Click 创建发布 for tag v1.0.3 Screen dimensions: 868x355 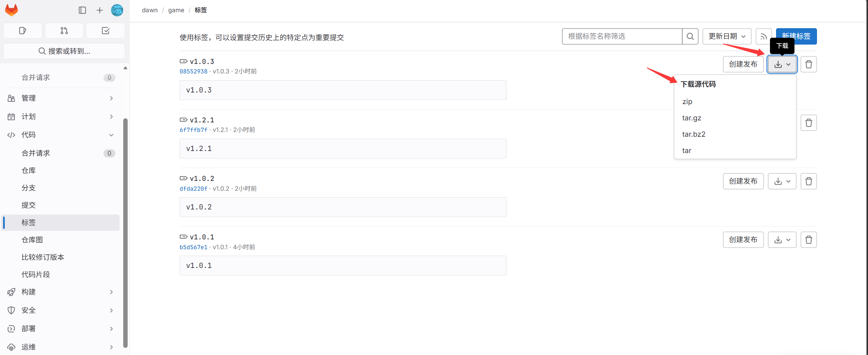click(x=743, y=64)
